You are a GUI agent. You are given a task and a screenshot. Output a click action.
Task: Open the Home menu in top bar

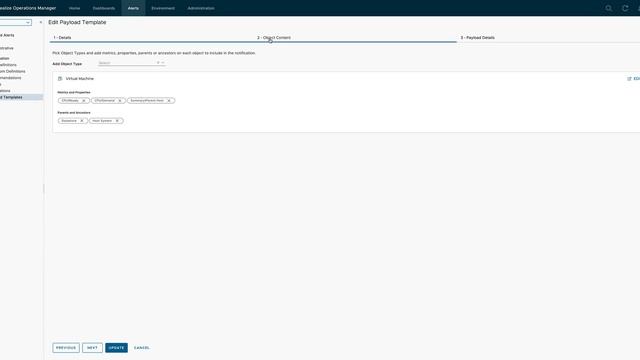pyautogui.click(x=74, y=8)
